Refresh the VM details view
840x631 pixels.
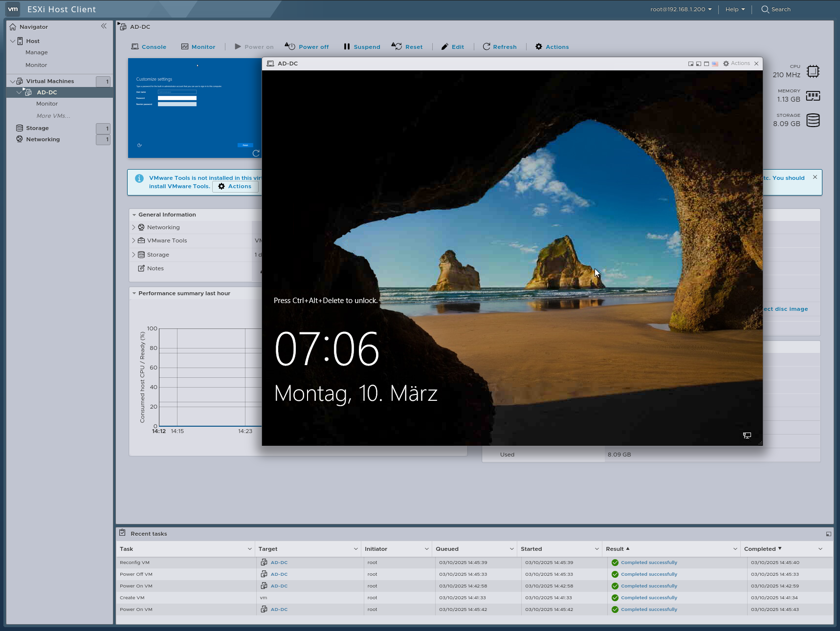point(500,46)
